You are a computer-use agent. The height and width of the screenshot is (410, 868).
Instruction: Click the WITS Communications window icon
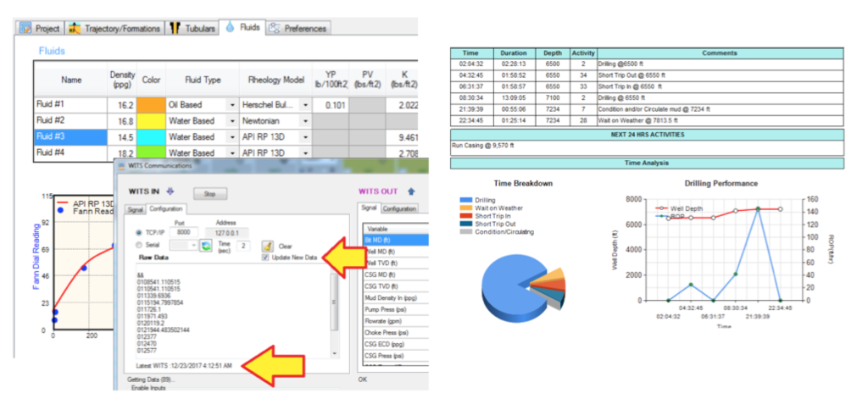point(121,165)
